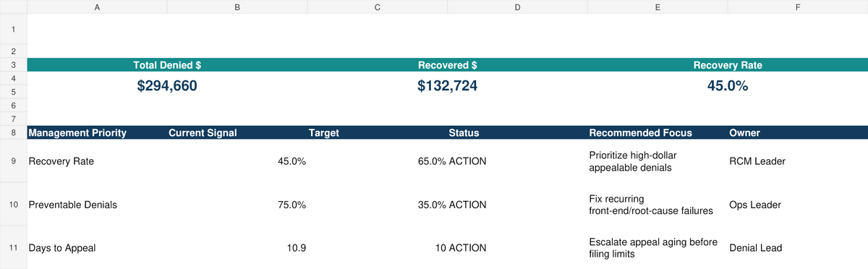The image size is (868, 269).
Task: Select 'Fix recurring front-end/root-cause failures' cell
Action: pos(658,205)
